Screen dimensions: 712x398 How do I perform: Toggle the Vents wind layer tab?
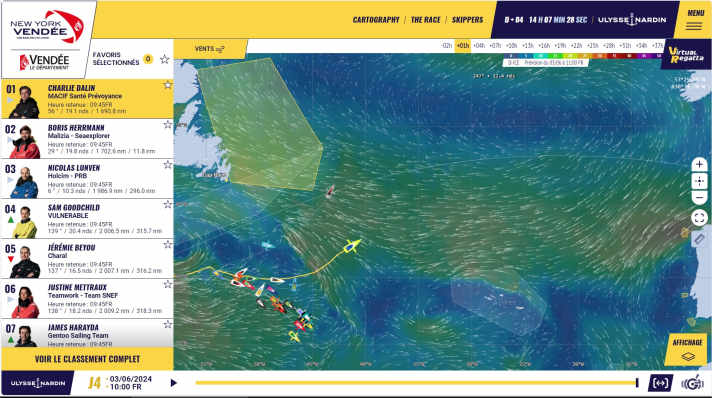210,49
